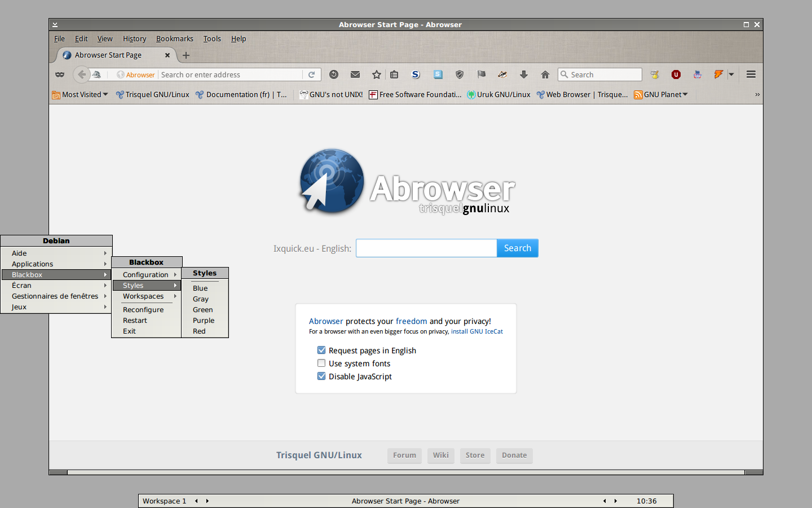Image resolution: width=812 pixels, height=508 pixels.
Task: Expand Gestionnaires de fenêtres submenu
Action: 56,296
